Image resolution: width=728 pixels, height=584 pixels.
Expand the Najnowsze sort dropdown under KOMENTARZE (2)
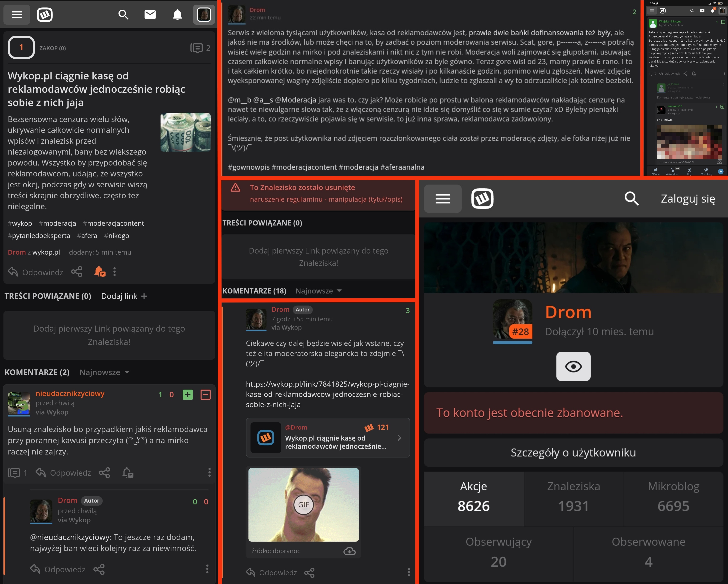[x=104, y=372]
